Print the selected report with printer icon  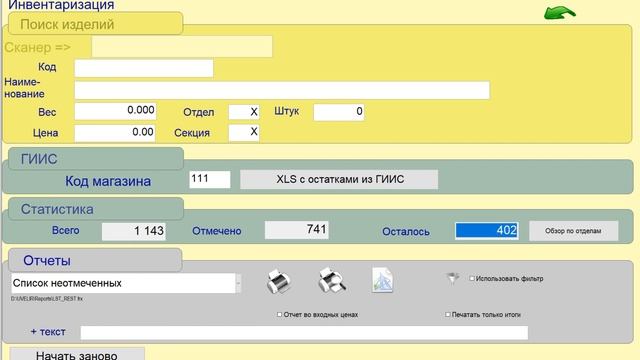coord(279,281)
